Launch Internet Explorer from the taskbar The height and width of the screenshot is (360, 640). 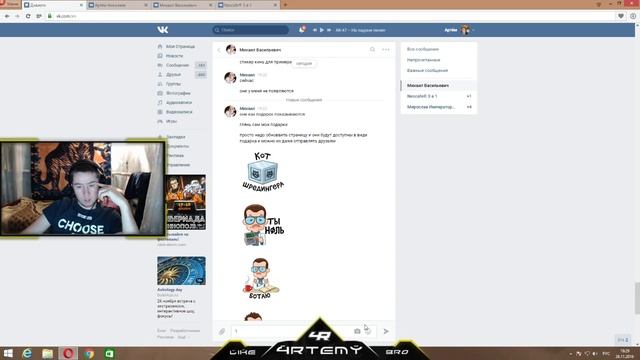[27, 353]
